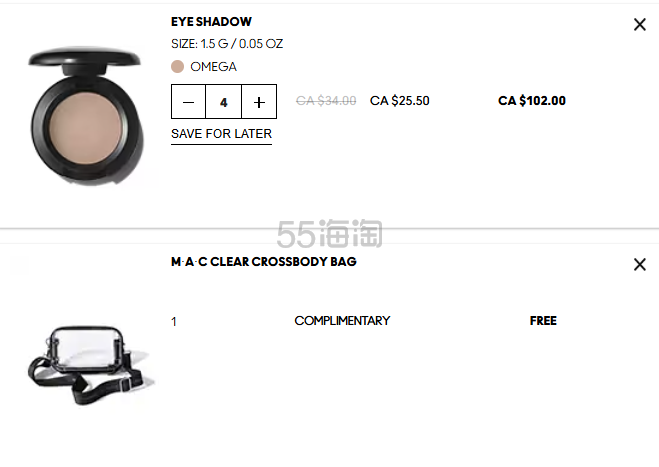Remove the Clear Crossbody Bag with X

click(640, 265)
